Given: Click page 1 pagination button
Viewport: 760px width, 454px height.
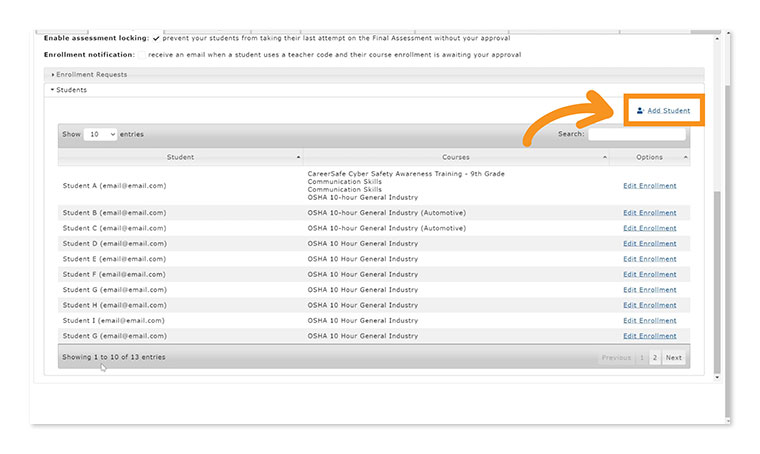Looking at the screenshot, I should [641, 358].
